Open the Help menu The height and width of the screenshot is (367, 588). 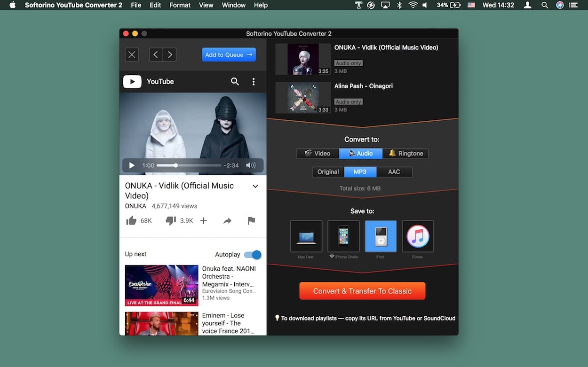261,5
